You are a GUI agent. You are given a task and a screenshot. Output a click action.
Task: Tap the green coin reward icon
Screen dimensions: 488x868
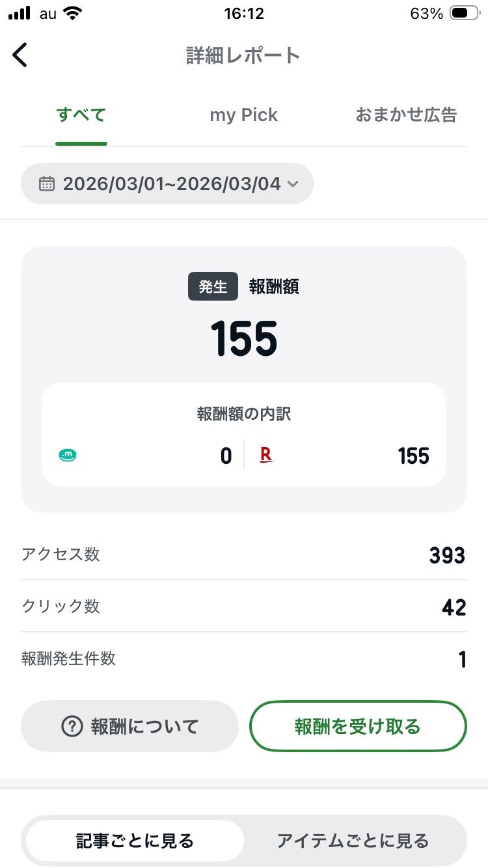pos(68,455)
